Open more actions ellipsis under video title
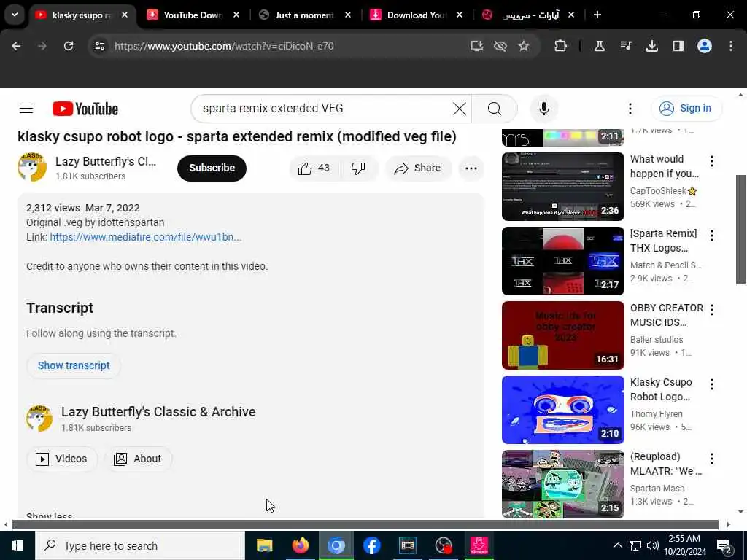This screenshot has height=560, width=747. pos(471,168)
